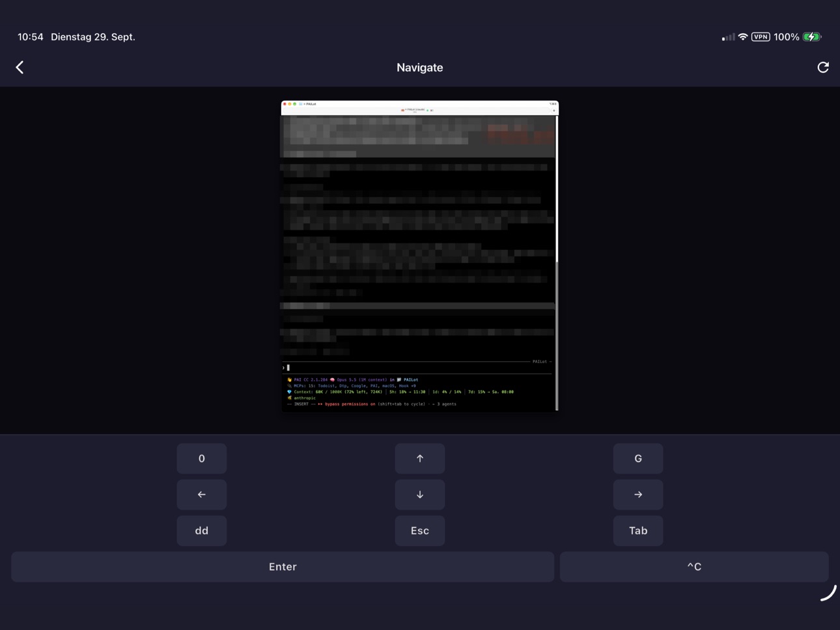Tap the up arrow key
840x630 pixels.
(x=420, y=458)
